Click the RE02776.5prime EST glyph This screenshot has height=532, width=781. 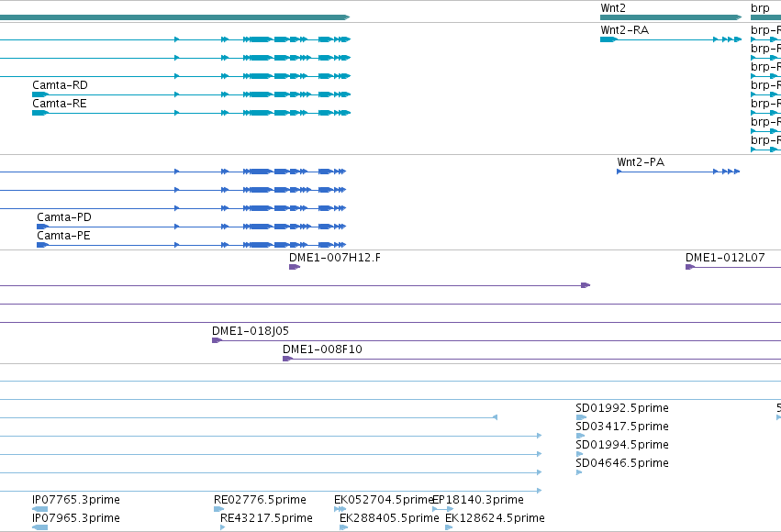pos(218,509)
